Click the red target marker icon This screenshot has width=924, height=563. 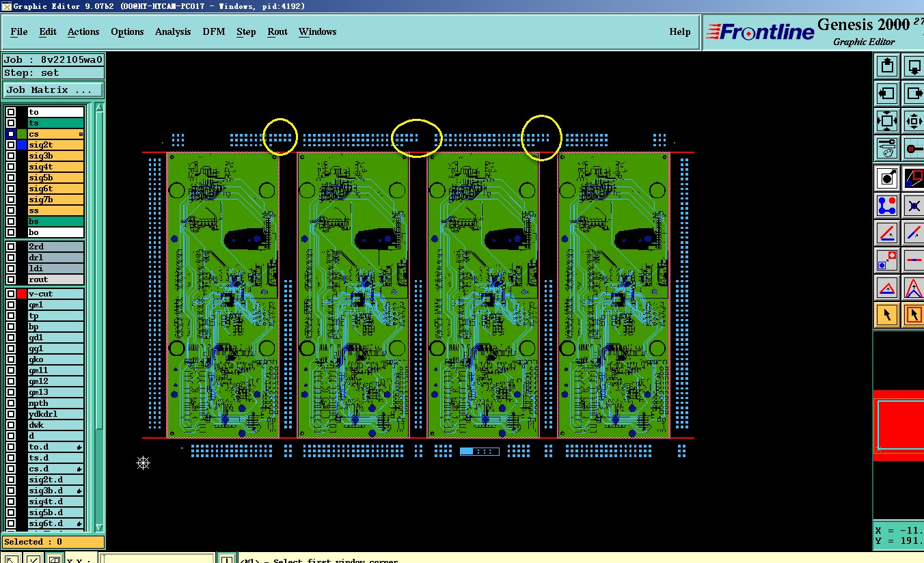click(x=914, y=148)
